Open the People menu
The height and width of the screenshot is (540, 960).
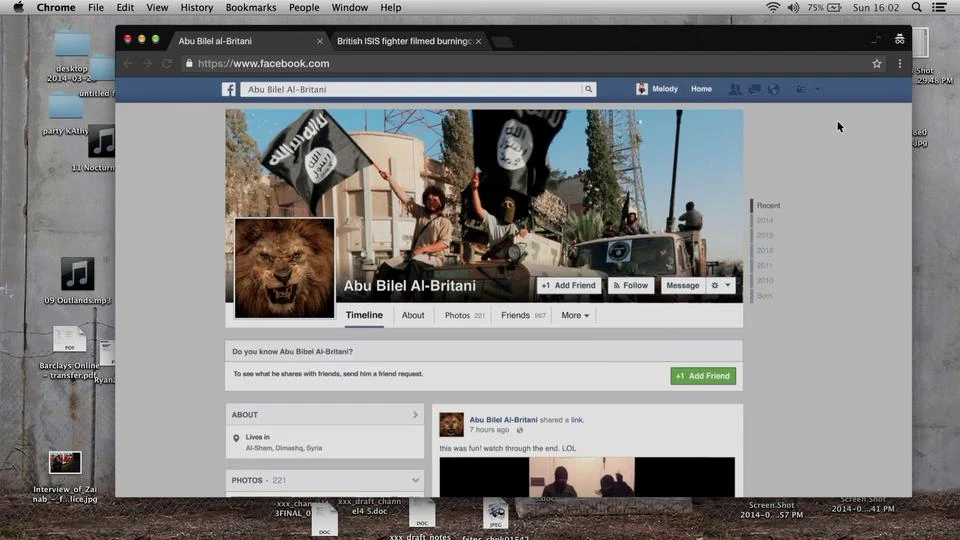point(304,7)
